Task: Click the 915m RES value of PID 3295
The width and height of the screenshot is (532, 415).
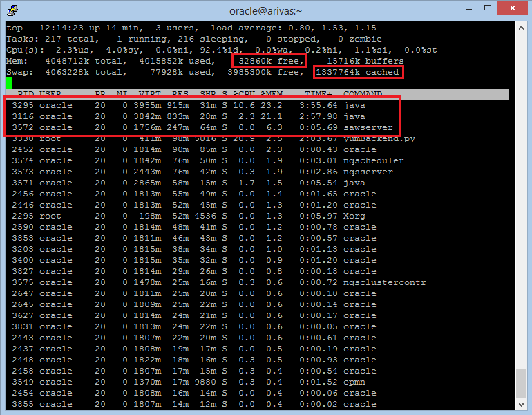Action: coord(178,105)
